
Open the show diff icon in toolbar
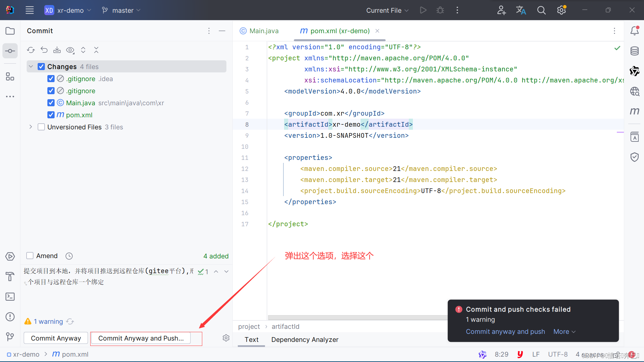coord(70,50)
